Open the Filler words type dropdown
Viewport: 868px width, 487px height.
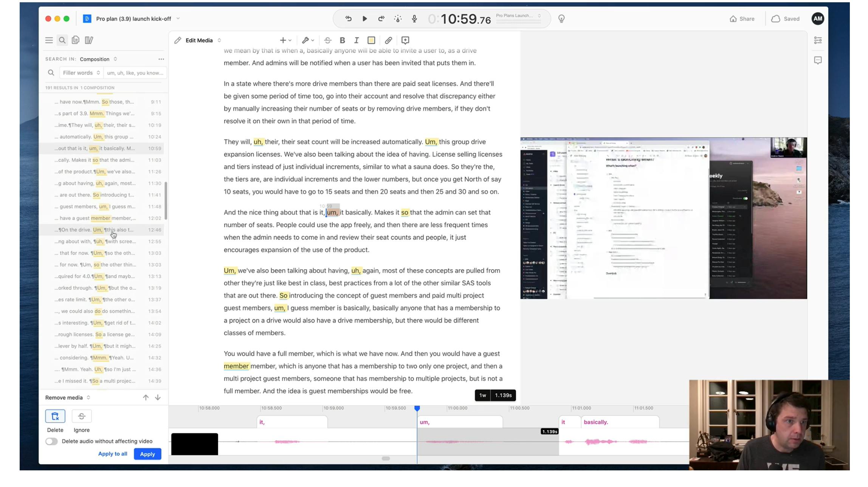(81, 73)
